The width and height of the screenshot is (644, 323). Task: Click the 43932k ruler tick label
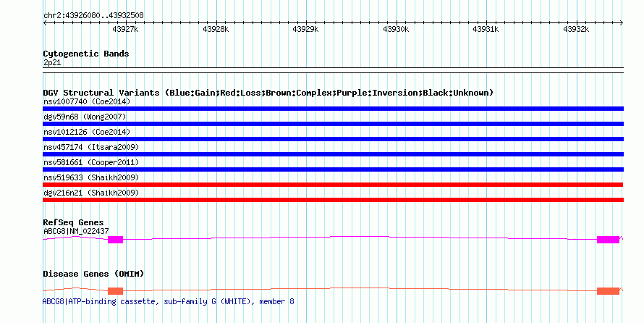coord(576,29)
